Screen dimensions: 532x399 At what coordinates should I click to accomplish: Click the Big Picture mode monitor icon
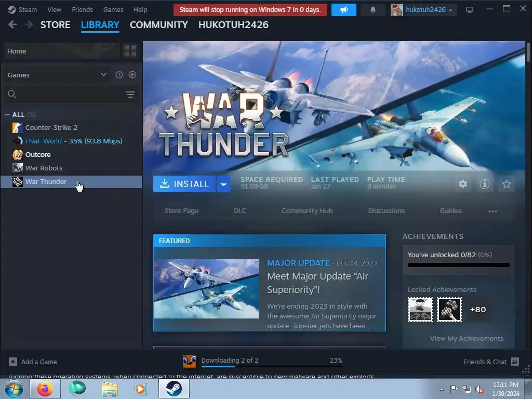click(x=470, y=10)
